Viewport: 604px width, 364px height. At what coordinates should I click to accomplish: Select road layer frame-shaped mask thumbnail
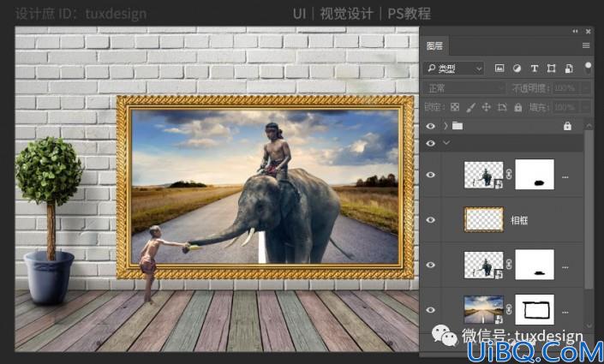535,310
